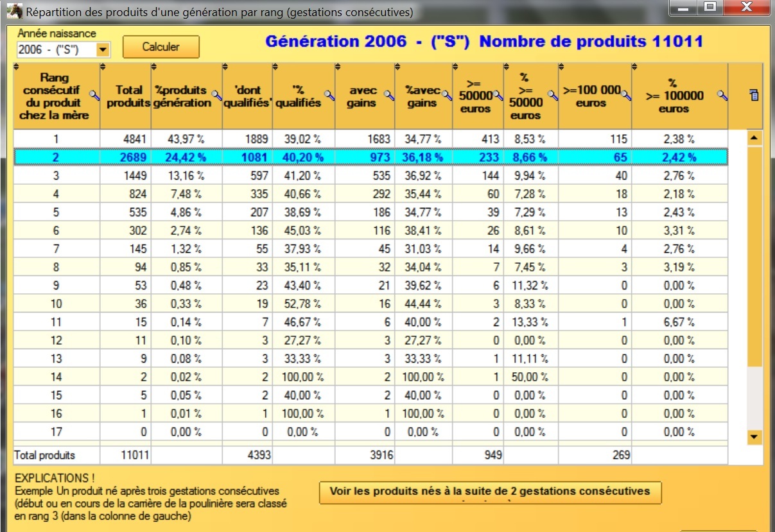This screenshot has width=775, height=532.
Task: Click the cell showing 6,67 %
Action: [679, 322]
